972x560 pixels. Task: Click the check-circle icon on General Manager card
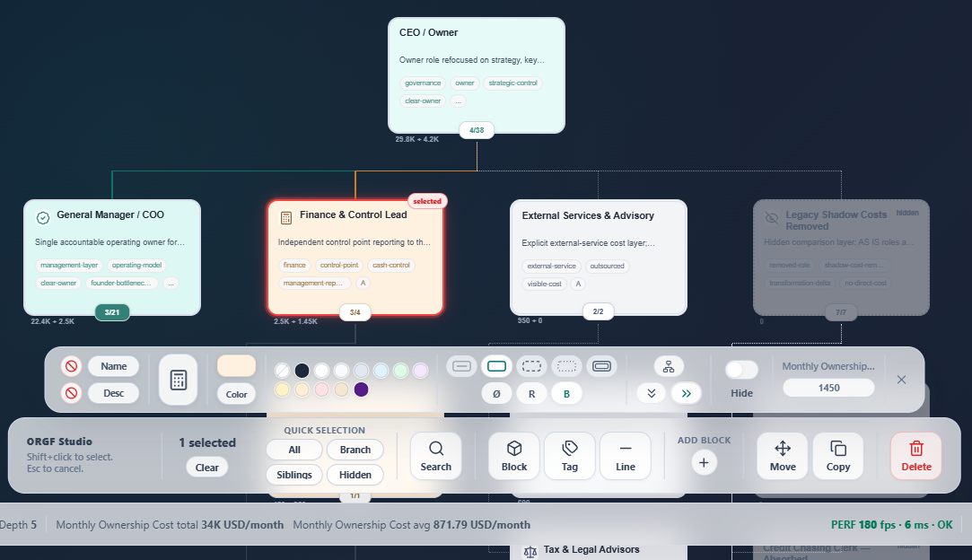tap(43, 218)
